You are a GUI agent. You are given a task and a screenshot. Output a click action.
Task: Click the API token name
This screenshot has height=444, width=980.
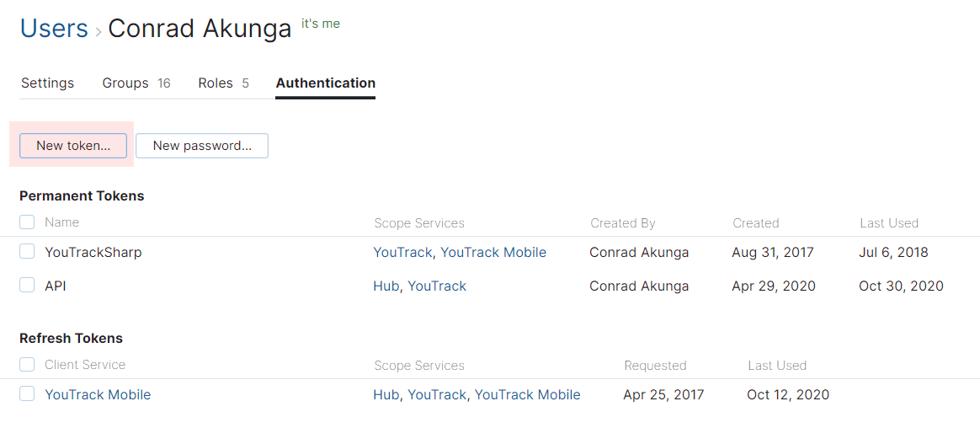click(56, 286)
